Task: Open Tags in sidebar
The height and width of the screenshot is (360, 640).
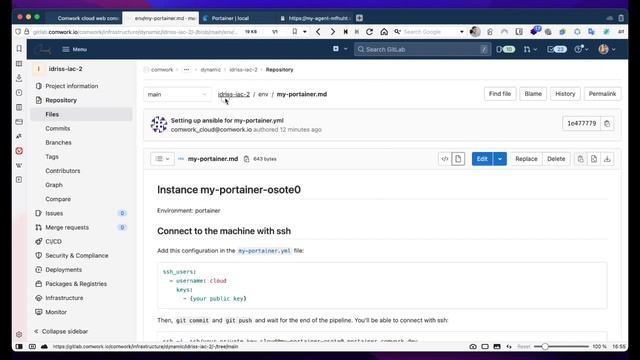Action: [52, 157]
